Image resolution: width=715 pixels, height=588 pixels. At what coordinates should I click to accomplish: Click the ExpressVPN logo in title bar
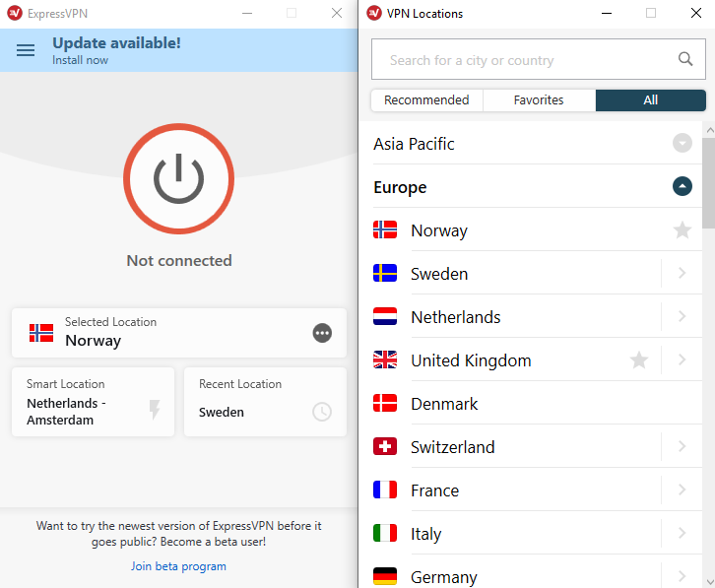pyautogui.click(x=15, y=13)
